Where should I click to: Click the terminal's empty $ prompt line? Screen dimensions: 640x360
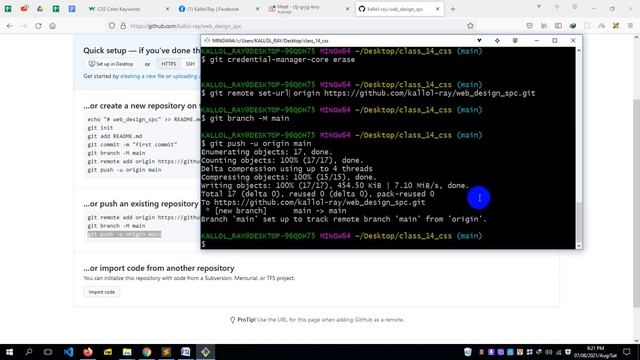203,244
